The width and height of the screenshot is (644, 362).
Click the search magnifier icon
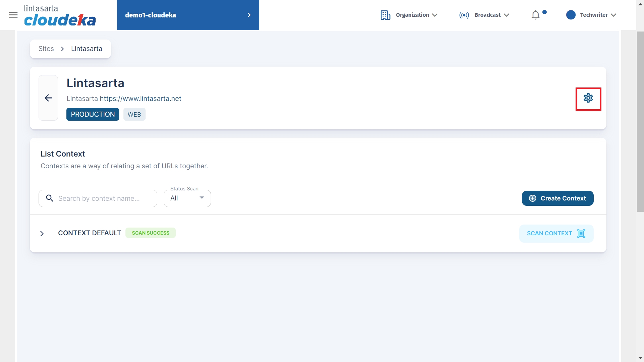tap(50, 198)
